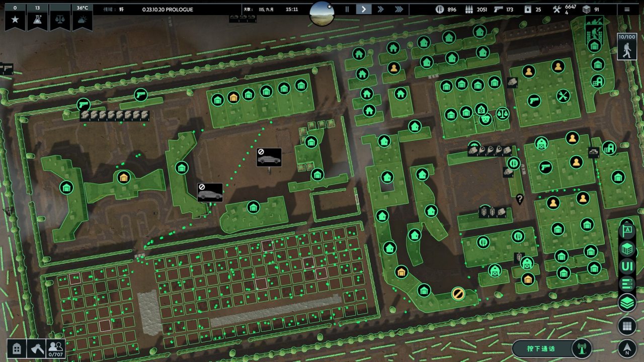Click the clock time 15:11
The width and height of the screenshot is (644, 362).
coord(292,10)
